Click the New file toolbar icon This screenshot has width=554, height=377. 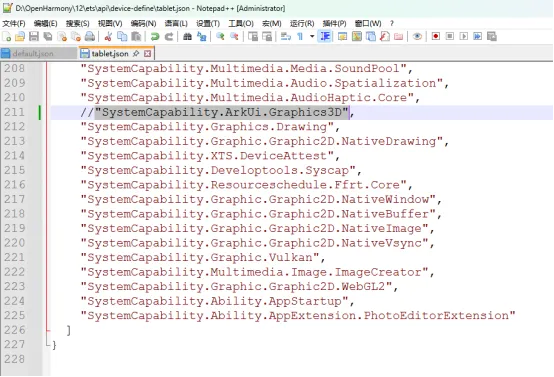coord(7,36)
